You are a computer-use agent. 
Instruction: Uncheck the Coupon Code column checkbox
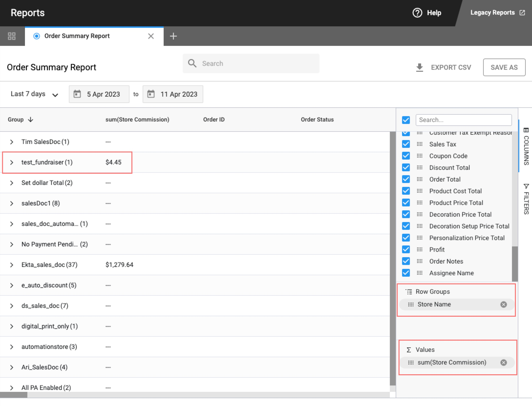pos(406,156)
